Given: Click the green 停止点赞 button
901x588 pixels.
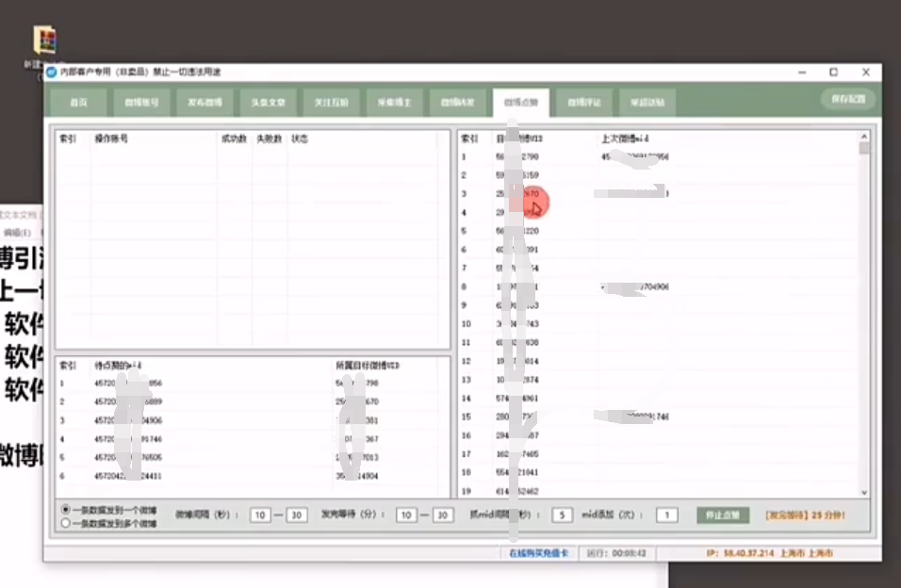Looking at the screenshot, I should point(723,515).
